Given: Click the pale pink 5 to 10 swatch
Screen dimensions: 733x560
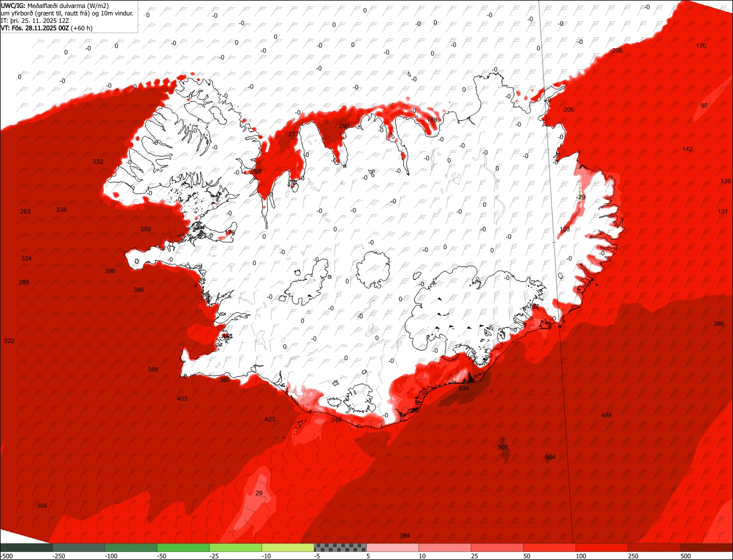Looking at the screenshot, I should [393, 547].
